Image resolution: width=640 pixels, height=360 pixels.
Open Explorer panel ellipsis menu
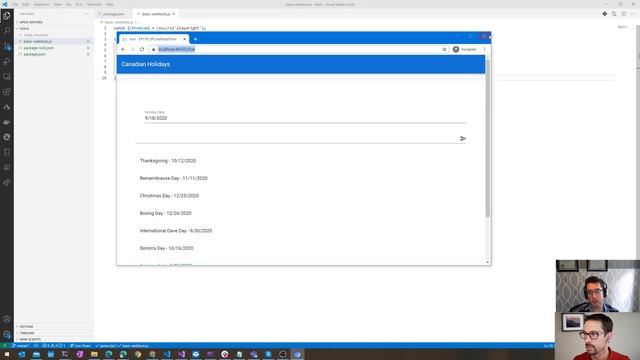86,14
